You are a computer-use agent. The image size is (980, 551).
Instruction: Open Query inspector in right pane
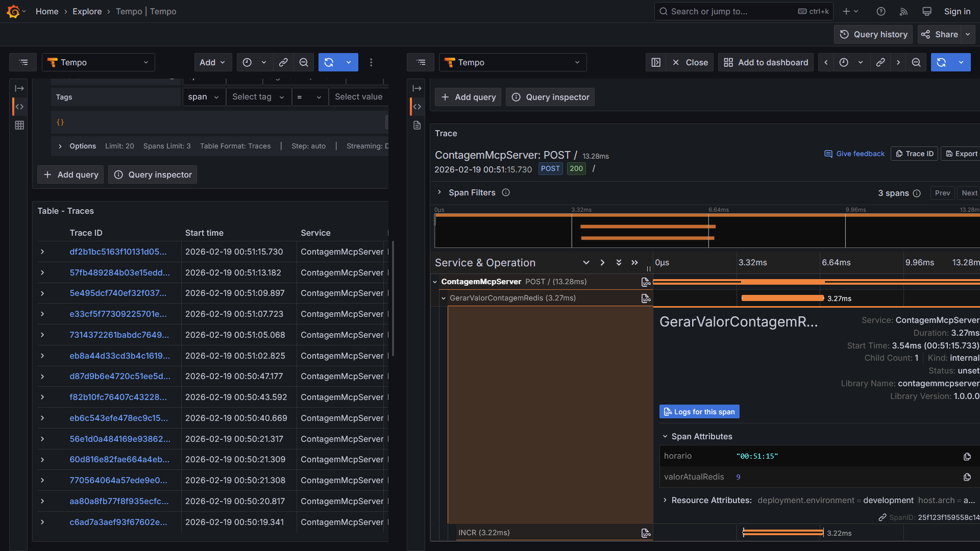tap(550, 97)
